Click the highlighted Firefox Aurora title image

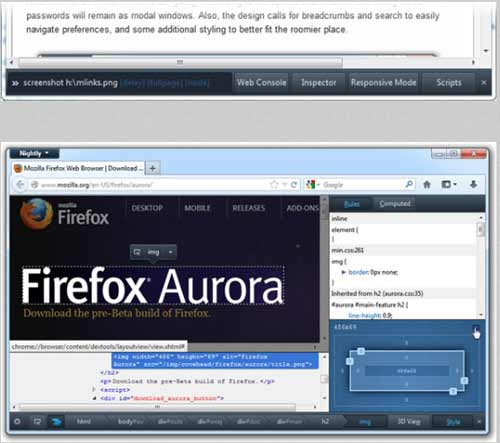(153, 285)
